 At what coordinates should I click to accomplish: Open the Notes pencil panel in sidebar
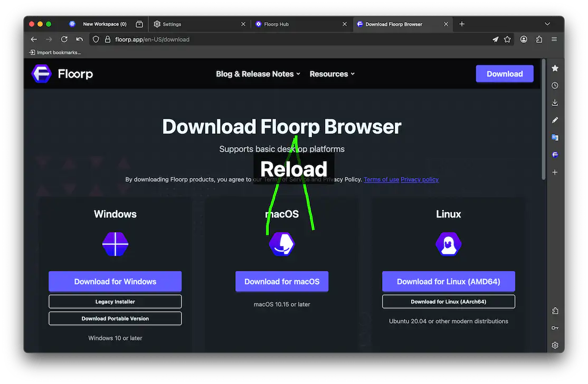[x=555, y=120]
